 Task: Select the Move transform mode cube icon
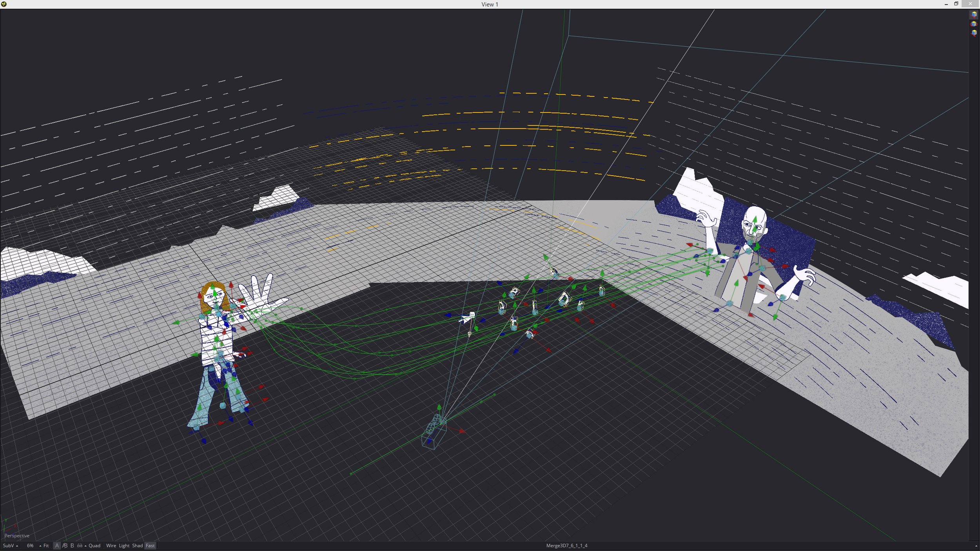pyautogui.click(x=974, y=14)
